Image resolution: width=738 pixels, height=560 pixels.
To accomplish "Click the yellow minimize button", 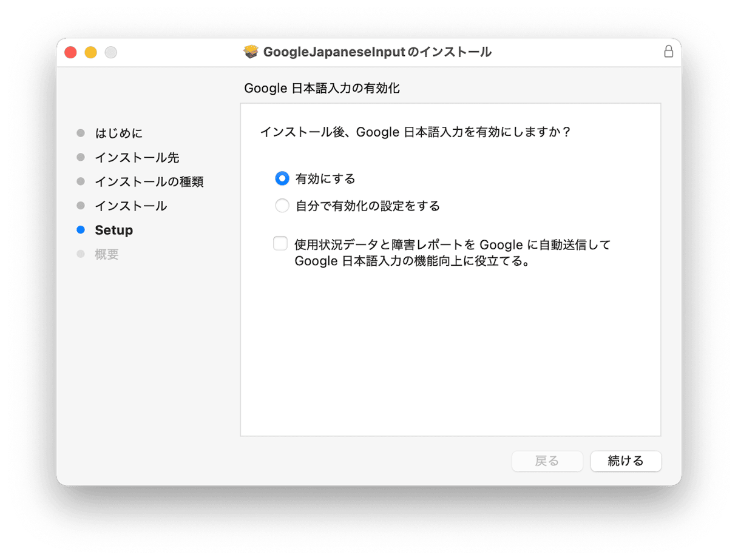I will click(90, 52).
